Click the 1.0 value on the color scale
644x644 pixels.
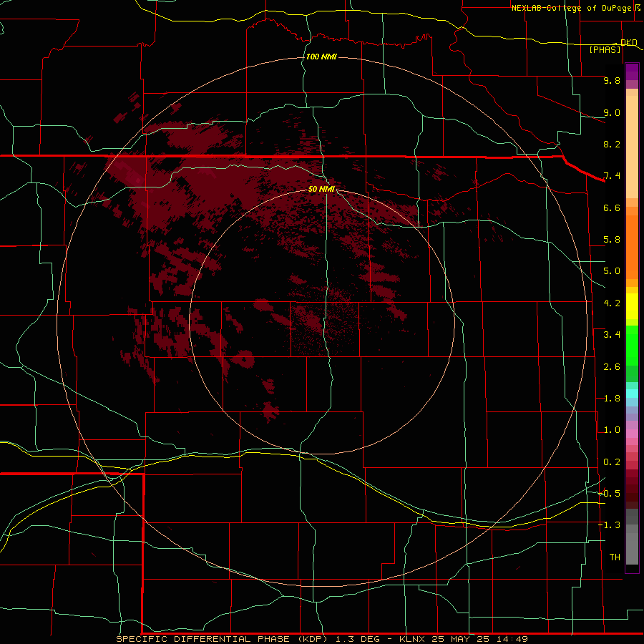click(612, 430)
